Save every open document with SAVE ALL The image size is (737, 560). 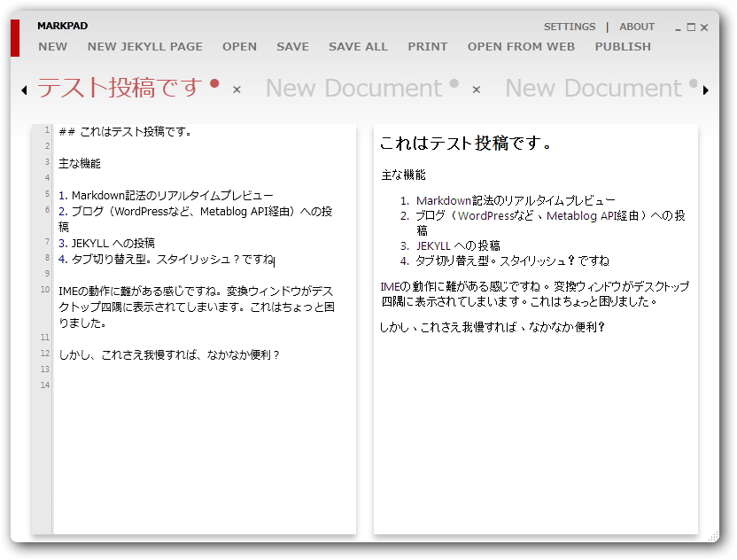pyautogui.click(x=358, y=46)
